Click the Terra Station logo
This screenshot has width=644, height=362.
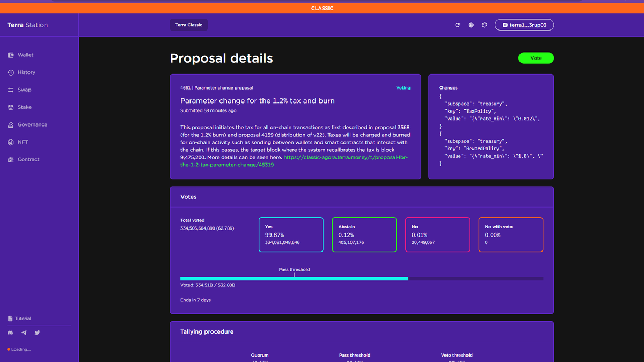pos(27,25)
